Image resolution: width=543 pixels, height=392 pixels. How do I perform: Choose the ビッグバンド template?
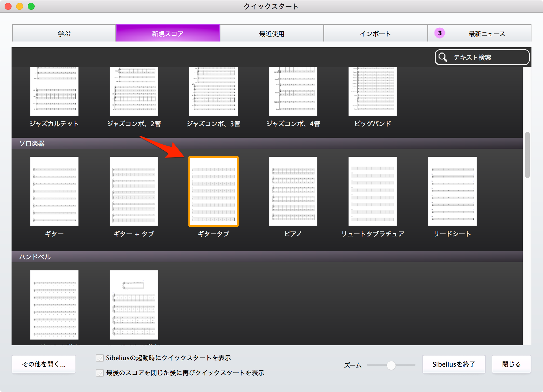tap(373, 91)
